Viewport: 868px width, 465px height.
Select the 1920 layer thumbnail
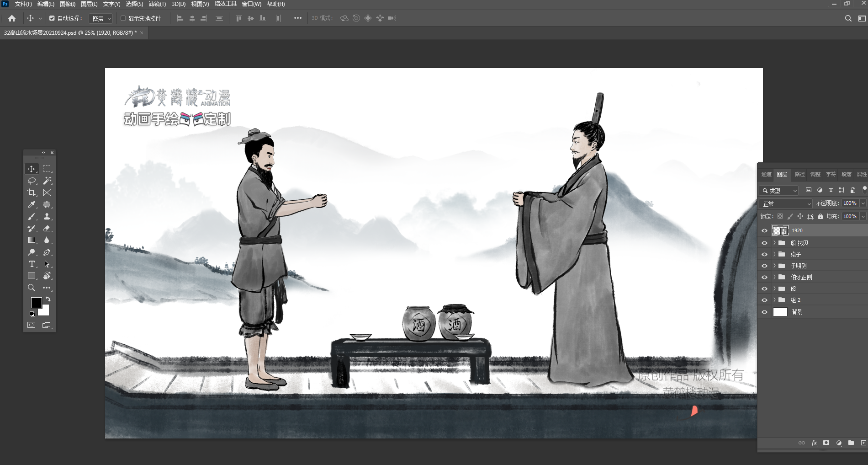(x=780, y=230)
